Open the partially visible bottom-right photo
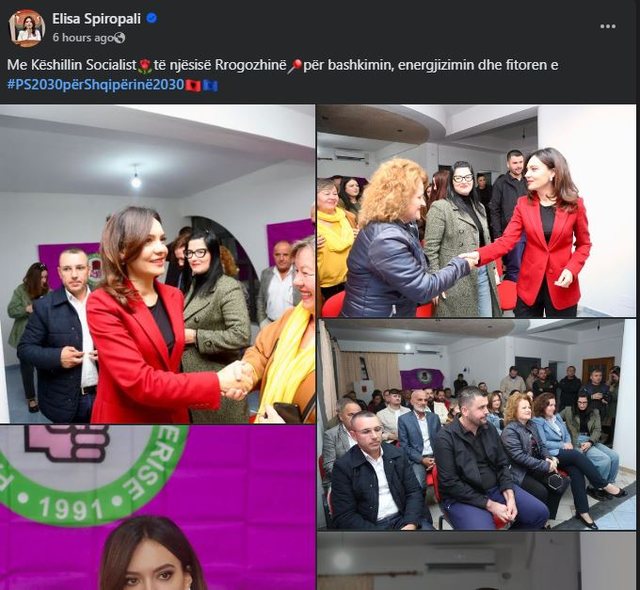The height and width of the screenshot is (590, 640). click(x=476, y=561)
